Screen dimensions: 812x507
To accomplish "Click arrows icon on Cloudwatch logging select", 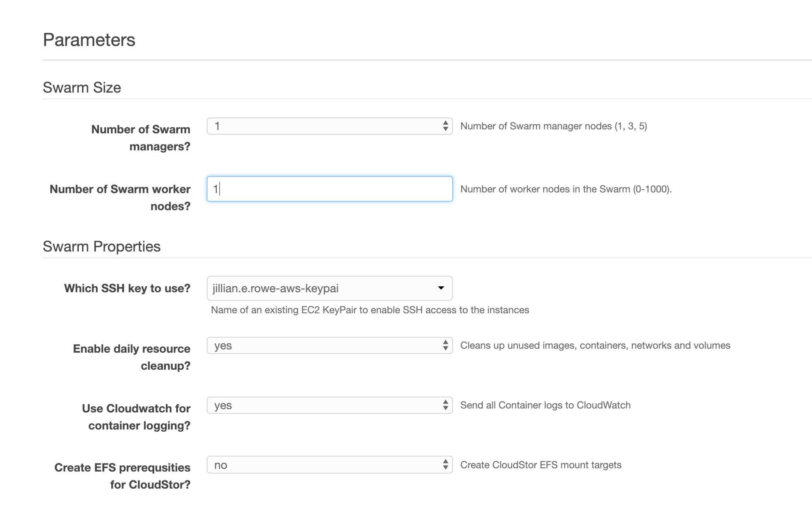I will pos(445,405).
